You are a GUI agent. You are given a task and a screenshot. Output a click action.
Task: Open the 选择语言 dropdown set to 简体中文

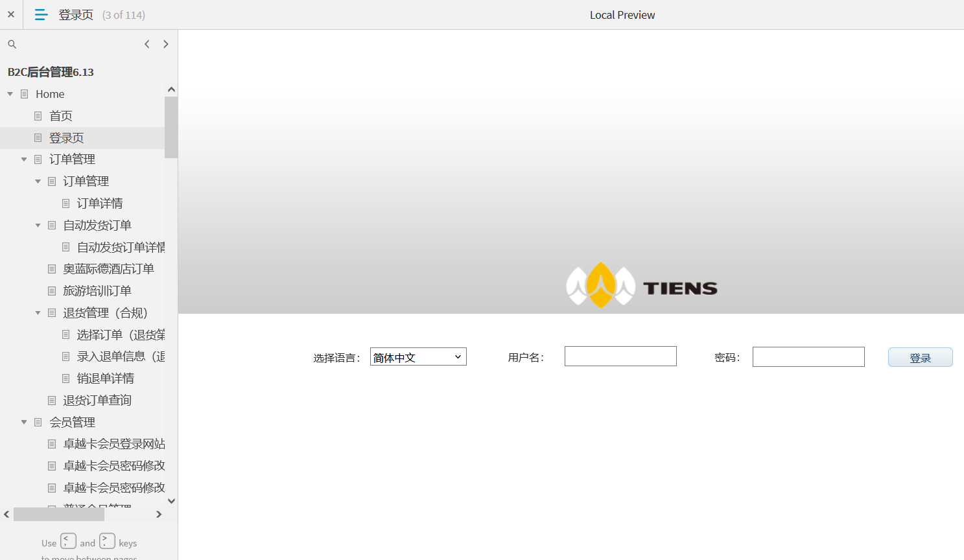coord(418,356)
